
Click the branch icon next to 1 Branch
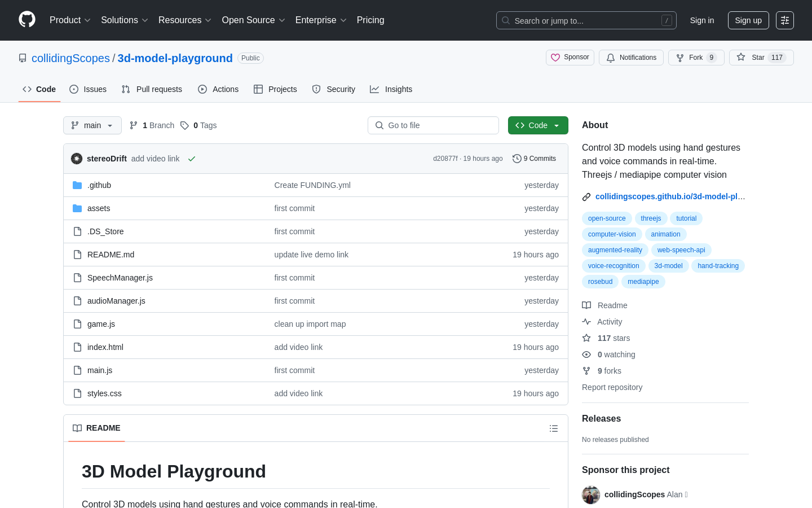click(134, 125)
